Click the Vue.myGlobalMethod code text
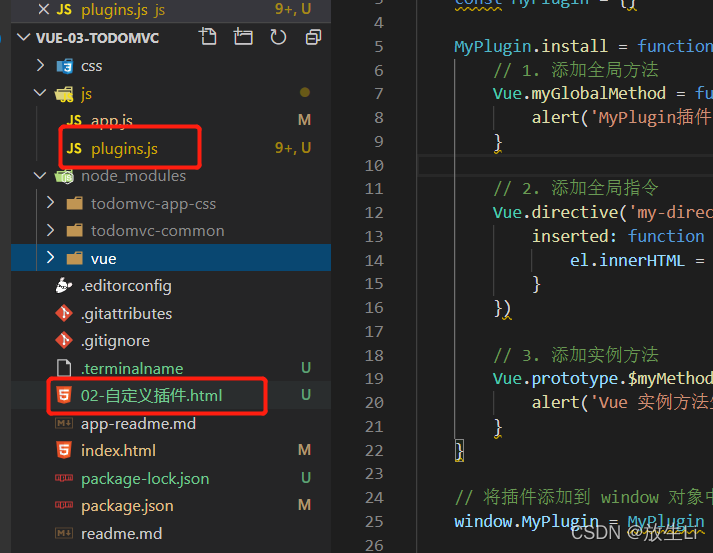 click(579, 94)
